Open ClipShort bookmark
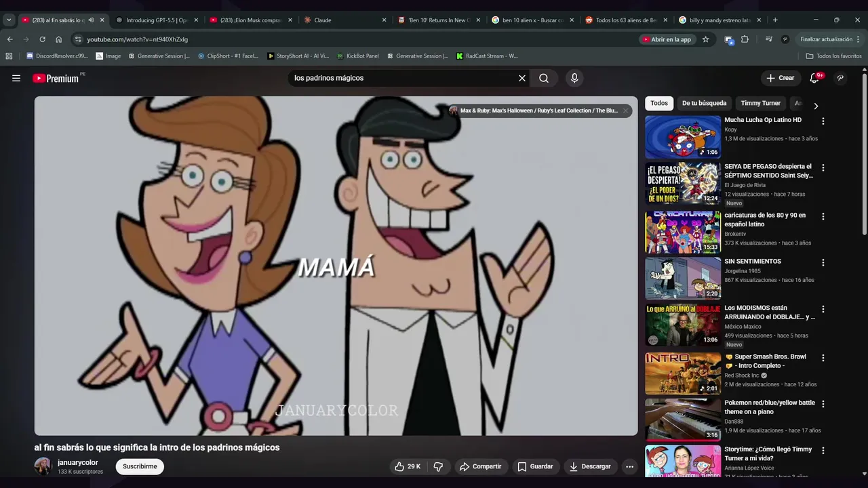 click(228, 56)
